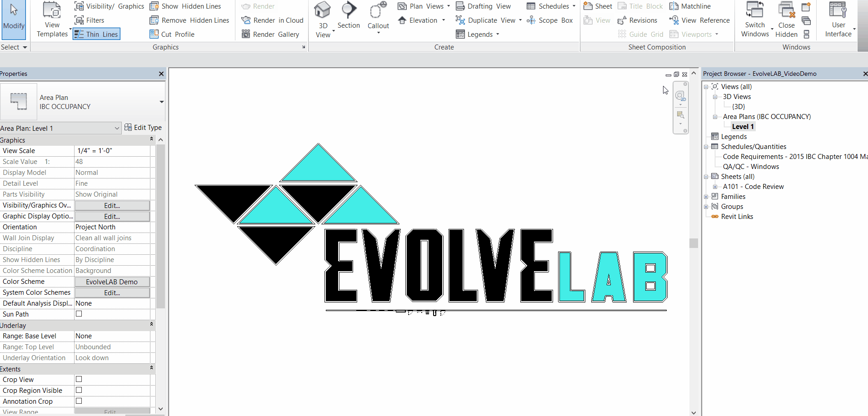Viewport: 868px width, 416px height.
Task: Click Show Hidden Lines tool
Action: [185, 6]
